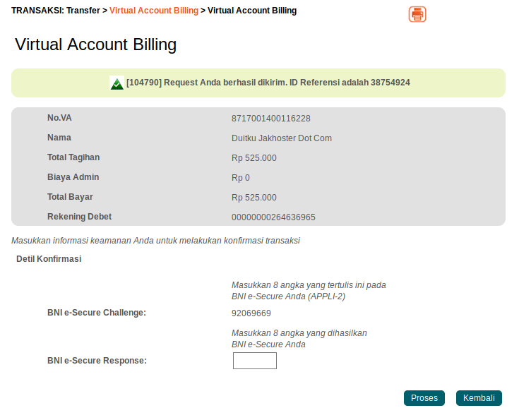This screenshot has width=519, height=420.
Task: Click the BNI e-Secure Response label
Action: [x=97, y=361]
